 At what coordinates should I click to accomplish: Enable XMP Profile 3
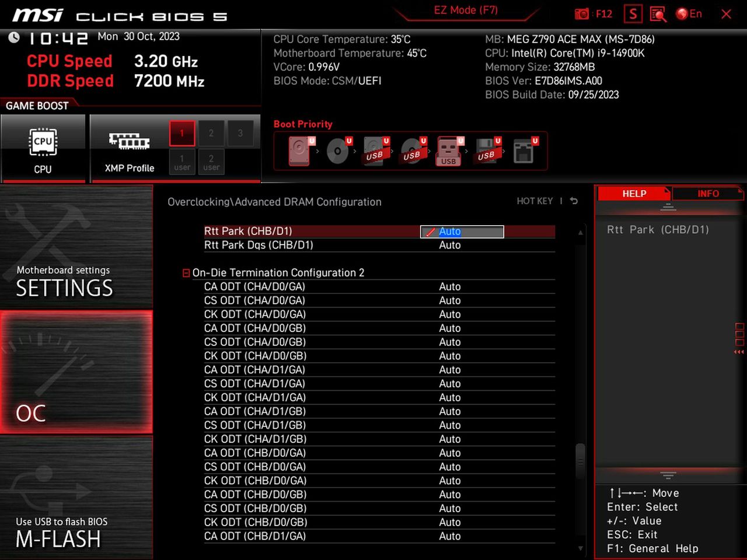pyautogui.click(x=240, y=133)
